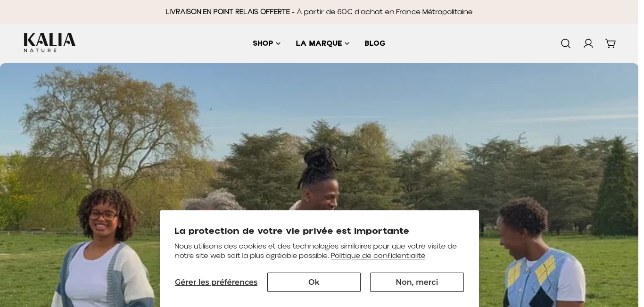Image resolution: width=644 pixels, height=307 pixels.
Task: Open Gérer les préférences settings
Action: [x=216, y=282]
